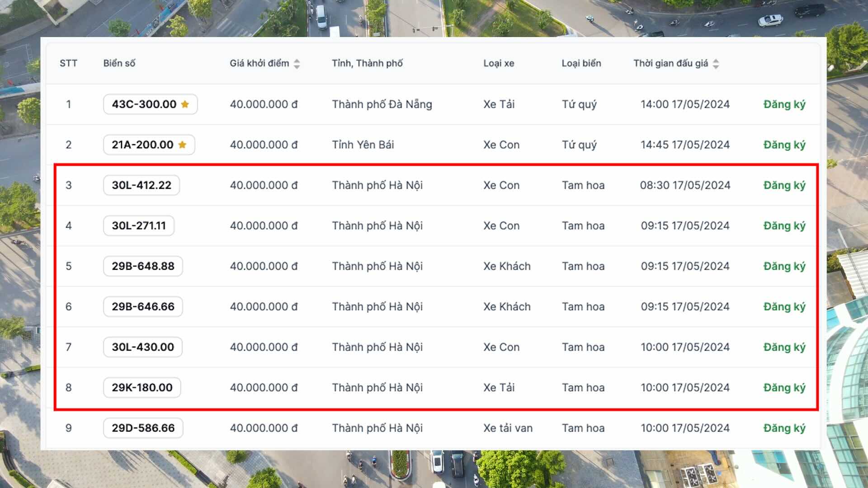Click Đăng ký for plate 43C-300.00
Screen dimensions: 868x488
784,104
